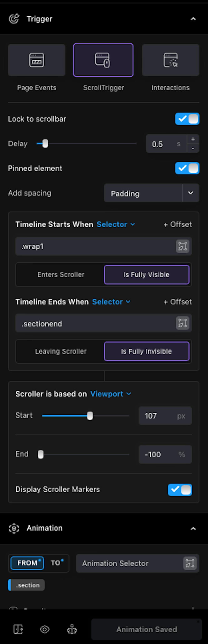Toggle Lock to scrollbar switch
Viewport: 208px width, 644px height.
(x=187, y=119)
